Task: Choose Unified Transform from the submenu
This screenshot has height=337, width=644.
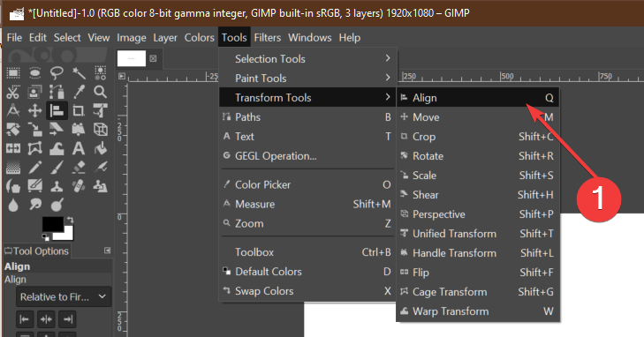Action: 477,234
